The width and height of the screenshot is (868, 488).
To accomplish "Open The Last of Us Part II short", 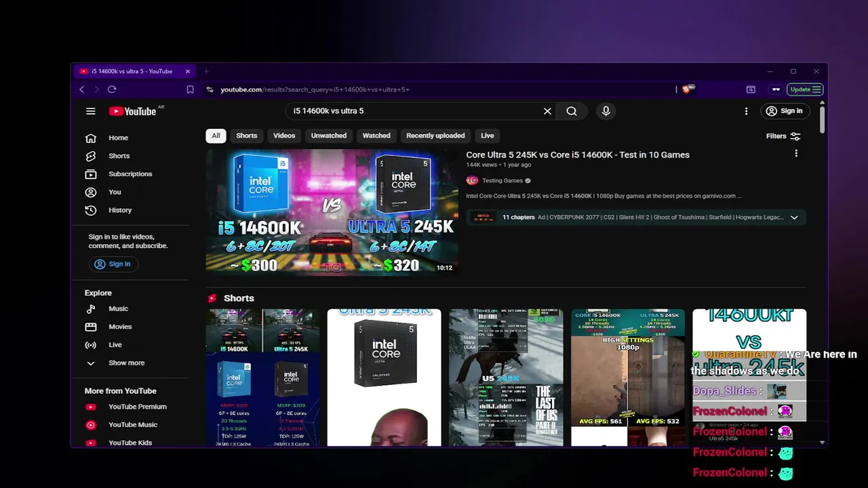I will [x=506, y=378].
